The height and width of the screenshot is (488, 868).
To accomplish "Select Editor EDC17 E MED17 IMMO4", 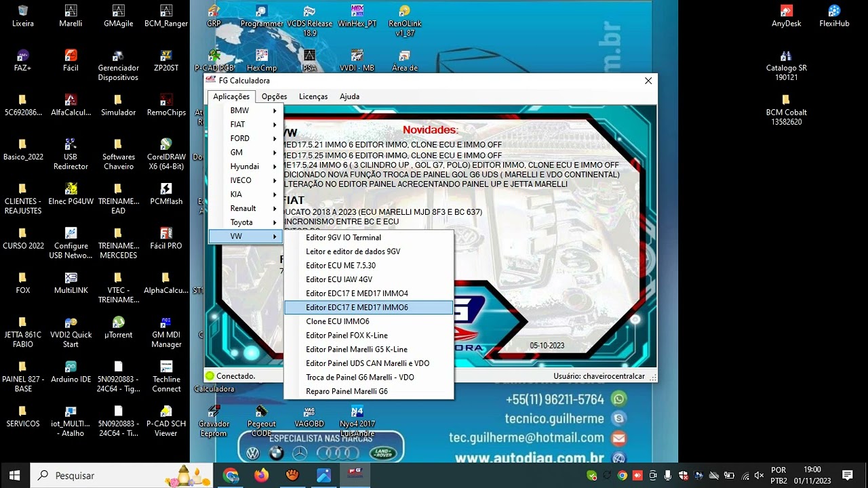I will pyautogui.click(x=369, y=293).
